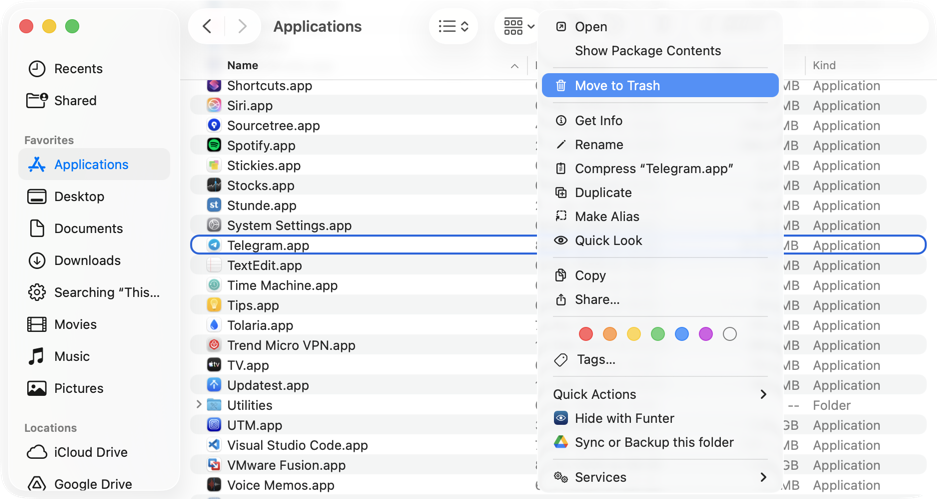Click the Spotify.app icon
This screenshot has width=937, height=499.
click(x=214, y=145)
